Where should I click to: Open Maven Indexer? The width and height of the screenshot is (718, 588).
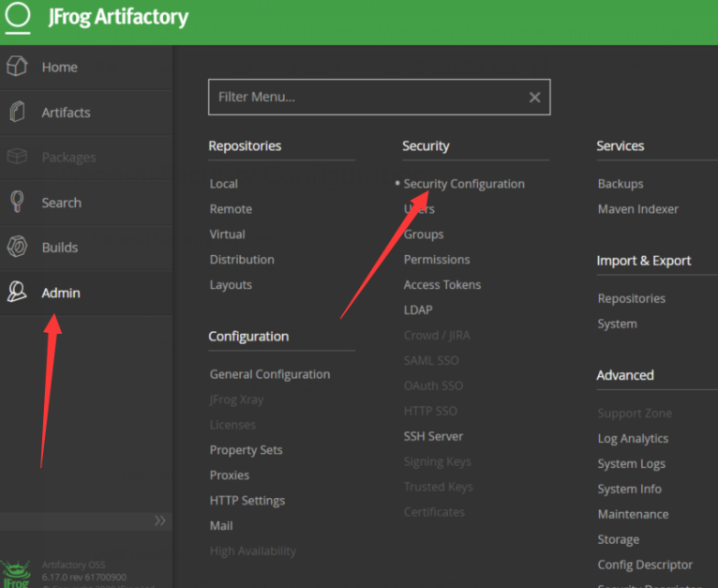point(638,209)
